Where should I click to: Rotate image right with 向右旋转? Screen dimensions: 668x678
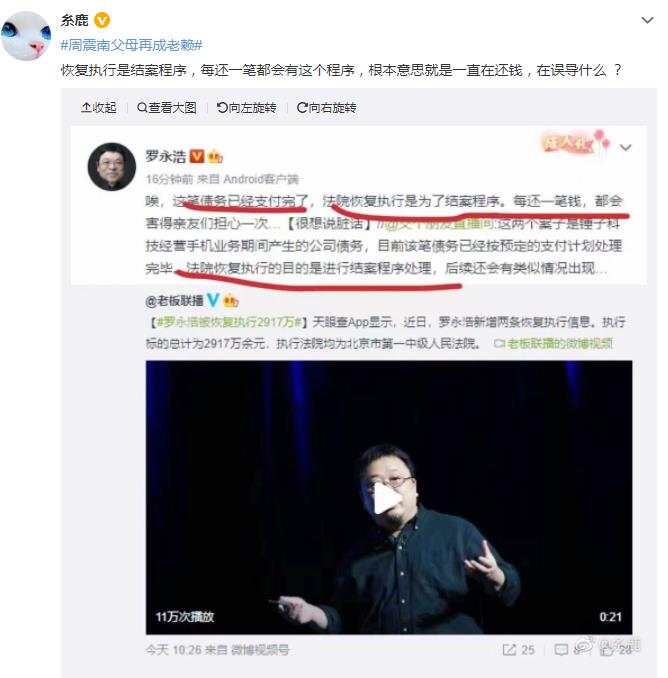coord(326,107)
